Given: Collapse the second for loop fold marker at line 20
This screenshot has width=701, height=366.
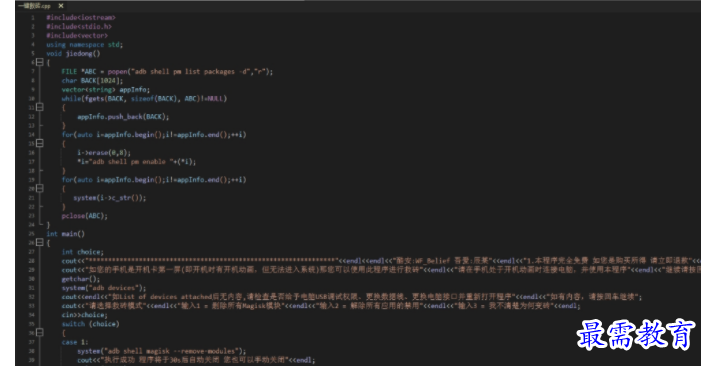Looking at the screenshot, I should tap(40, 189).
